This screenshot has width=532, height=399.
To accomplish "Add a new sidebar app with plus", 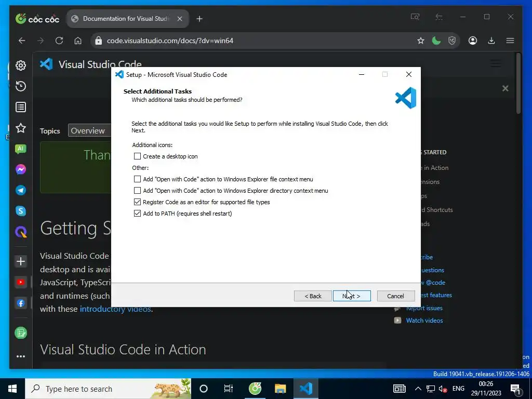I will click(21, 261).
